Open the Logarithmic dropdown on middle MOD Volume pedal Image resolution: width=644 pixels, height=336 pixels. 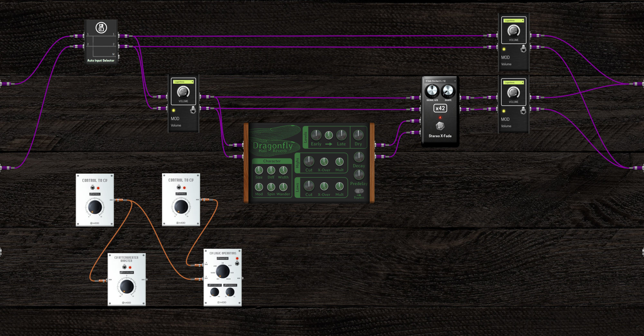(183, 82)
